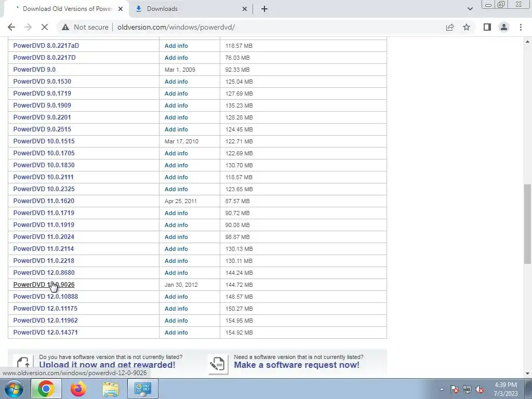Select the date Mar 1, 2009
The image size is (532, 399).
[180, 70]
